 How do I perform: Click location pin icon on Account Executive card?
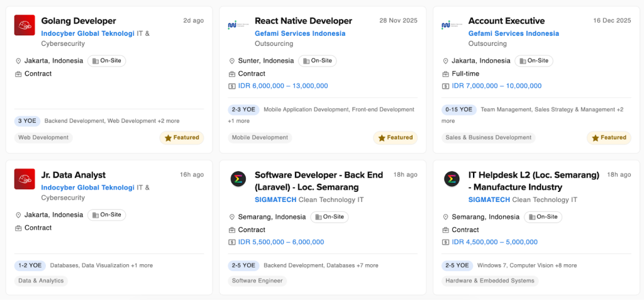[x=445, y=61]
